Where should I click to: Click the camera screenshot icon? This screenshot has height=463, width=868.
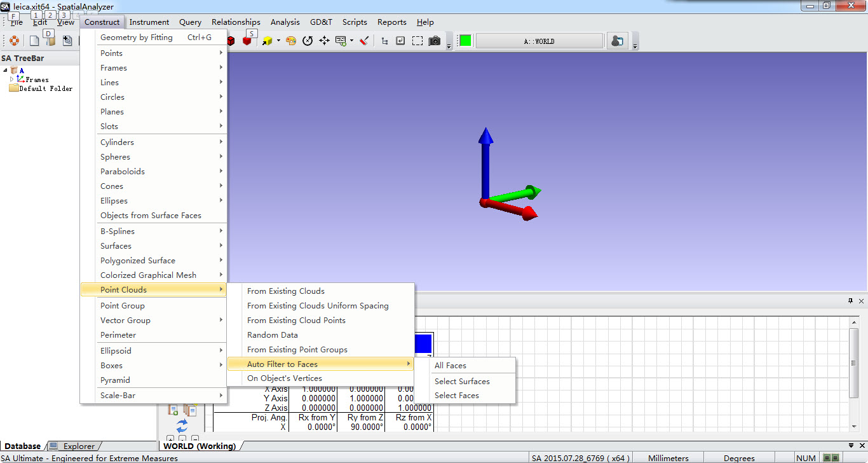coord(435,41)
